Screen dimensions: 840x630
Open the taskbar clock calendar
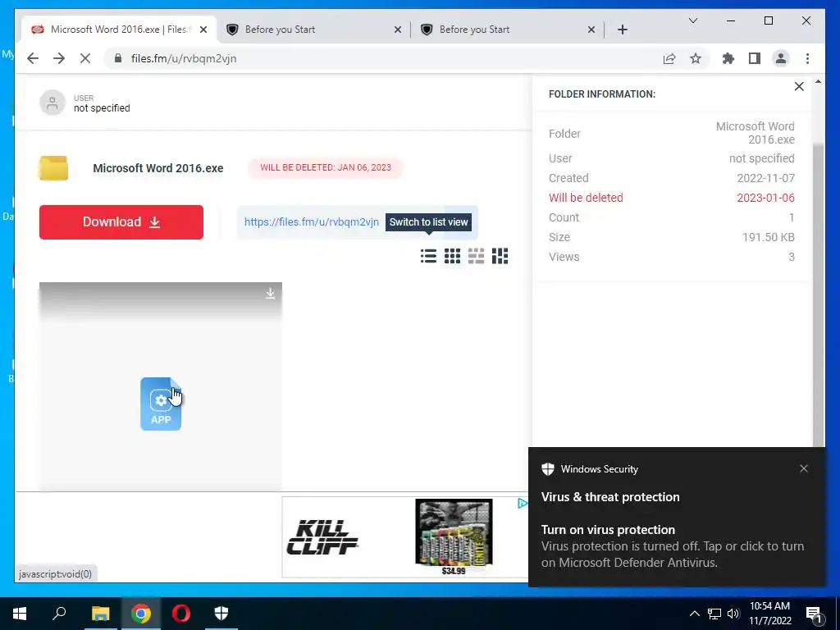click(x=769, y=614)
